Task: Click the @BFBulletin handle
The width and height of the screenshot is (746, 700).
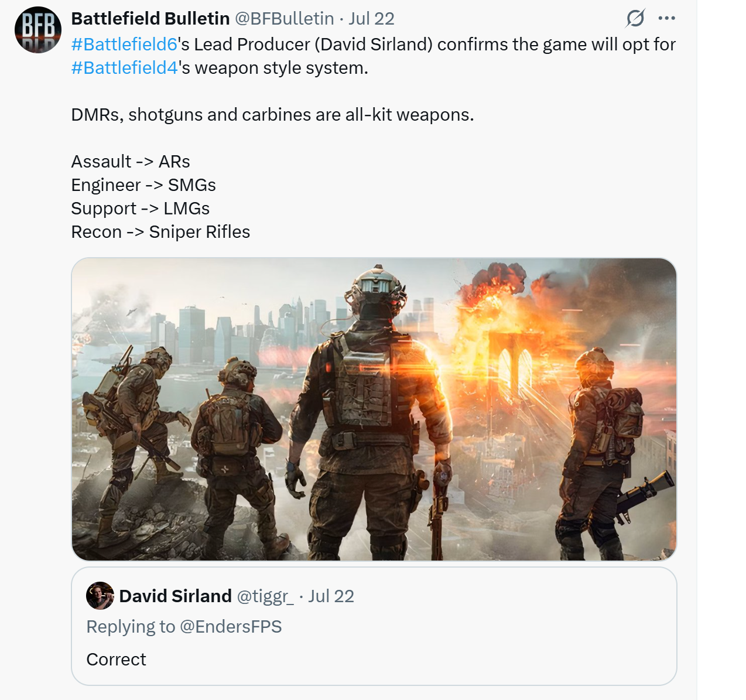Action: [x=285, y=19]
